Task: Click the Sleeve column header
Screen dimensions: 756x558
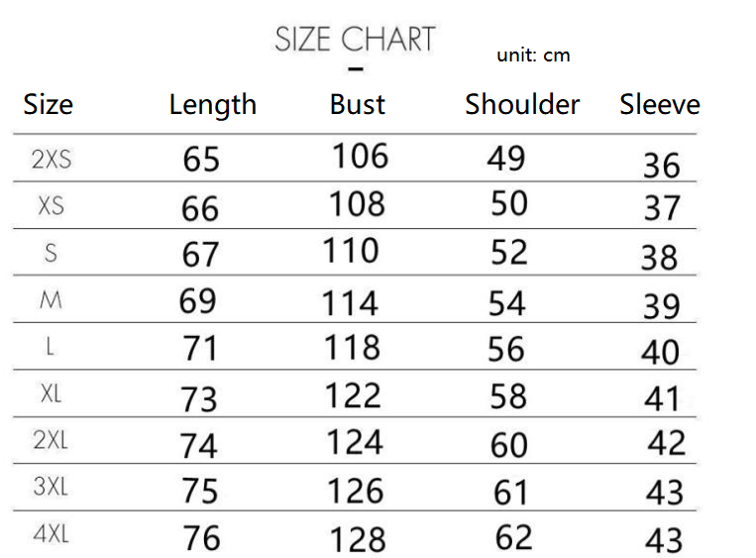Action: [660, 104]
